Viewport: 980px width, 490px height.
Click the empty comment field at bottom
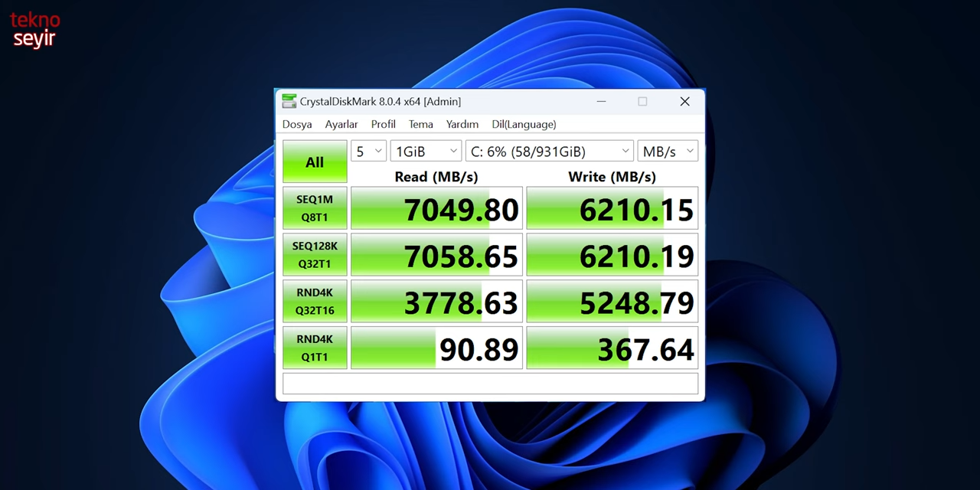[490, 384]
